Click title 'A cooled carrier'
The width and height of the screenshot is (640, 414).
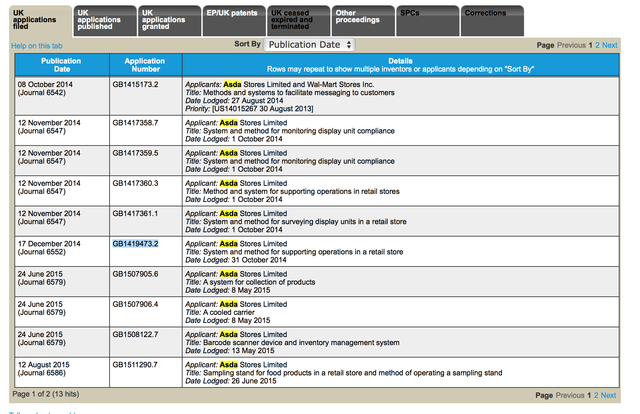pos(220,312)
